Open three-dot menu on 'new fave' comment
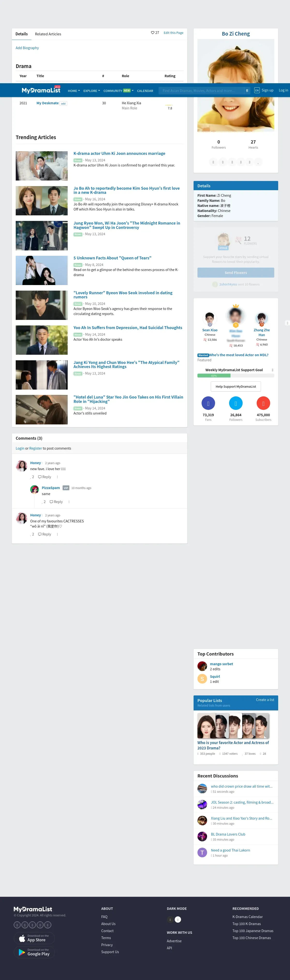290x980 pixels. coord(57,477)
